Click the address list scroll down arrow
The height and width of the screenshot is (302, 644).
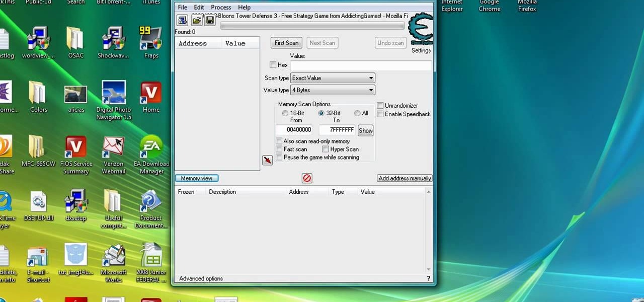[x=429, y=269]
